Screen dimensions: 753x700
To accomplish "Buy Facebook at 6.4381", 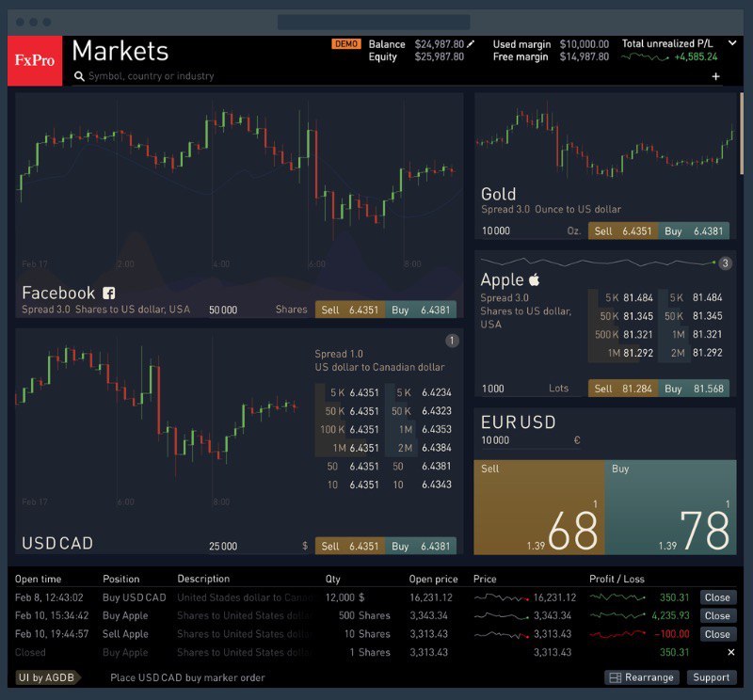I will click(420, 310).
